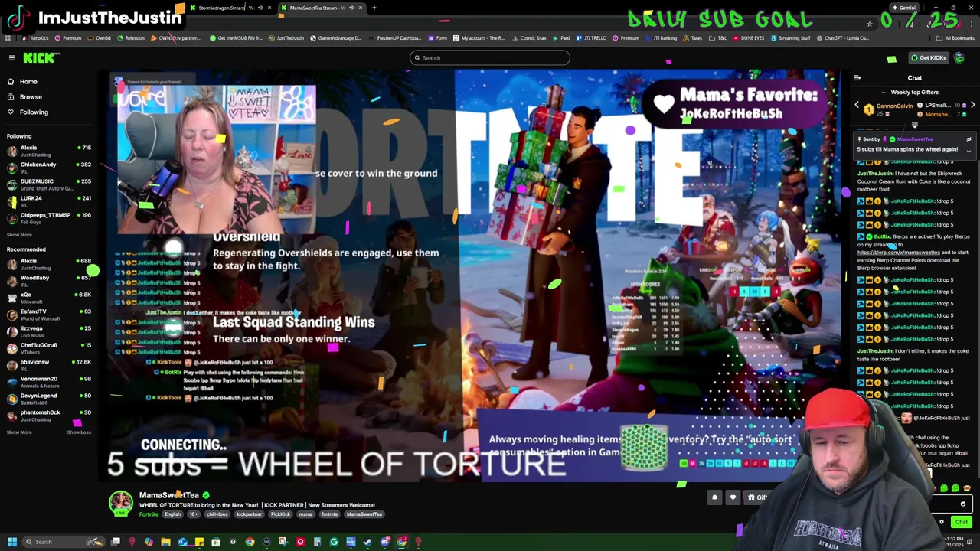
Task: Open All Bookmarks folder
Action: tap(957, 38)
